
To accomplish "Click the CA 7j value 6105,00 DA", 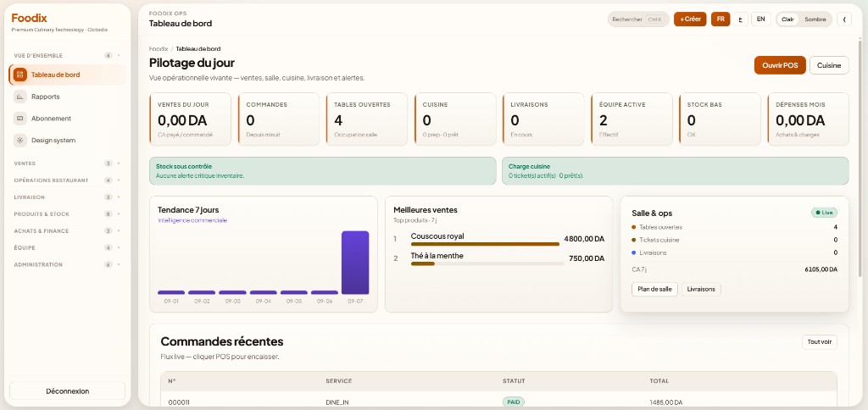I will tap(821, 269).
